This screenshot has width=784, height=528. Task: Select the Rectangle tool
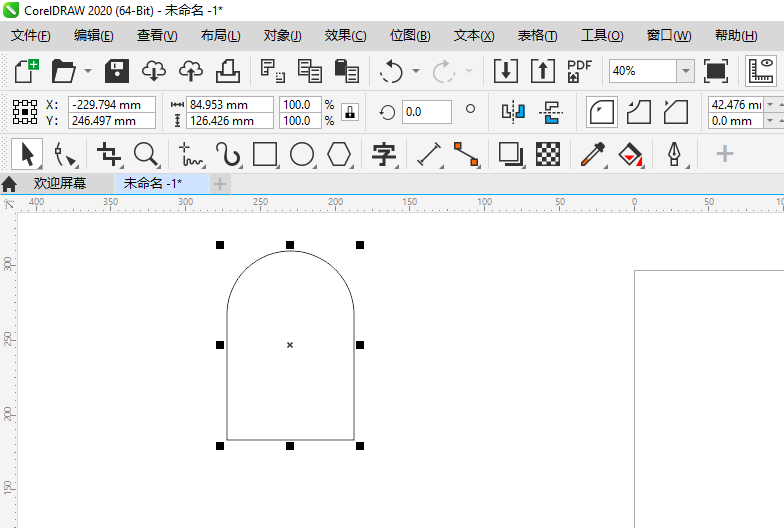click(x=265, y=155)
